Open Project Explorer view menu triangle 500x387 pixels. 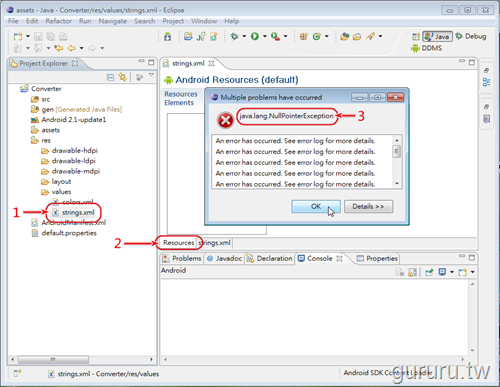(x=151, y=75)
